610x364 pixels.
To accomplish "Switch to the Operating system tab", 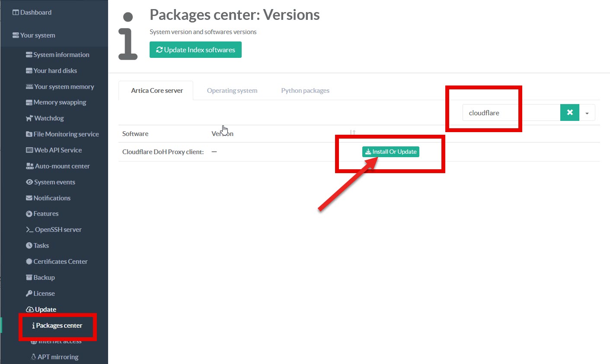I will point(232,91).
